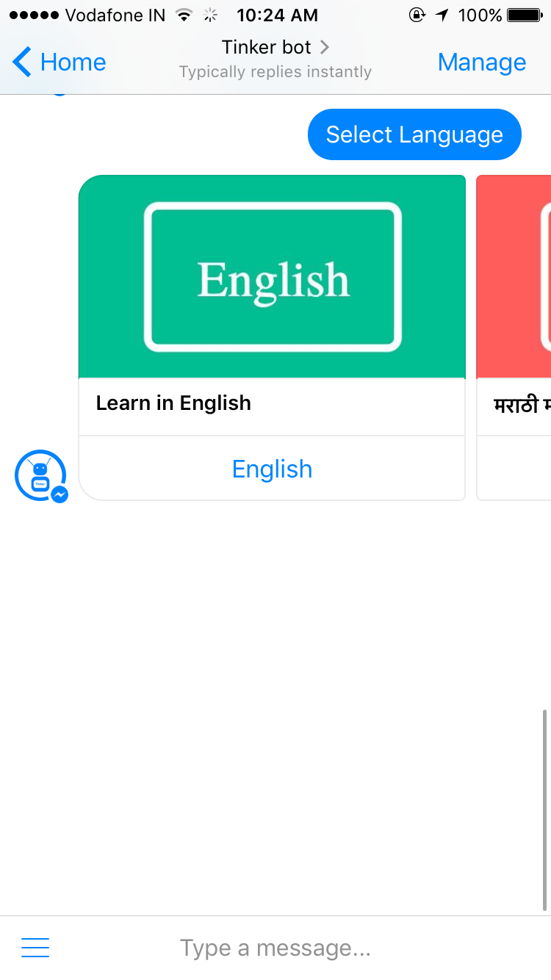Image resolution: width=551 pixels, height=980 pixels.
Task: Click the chat vertical scrollbar
Action: (x=544, y=810)
